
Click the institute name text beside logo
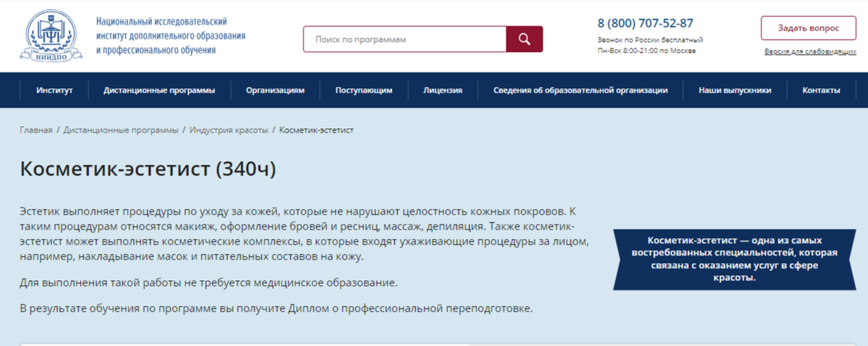[x=171, y=36]
